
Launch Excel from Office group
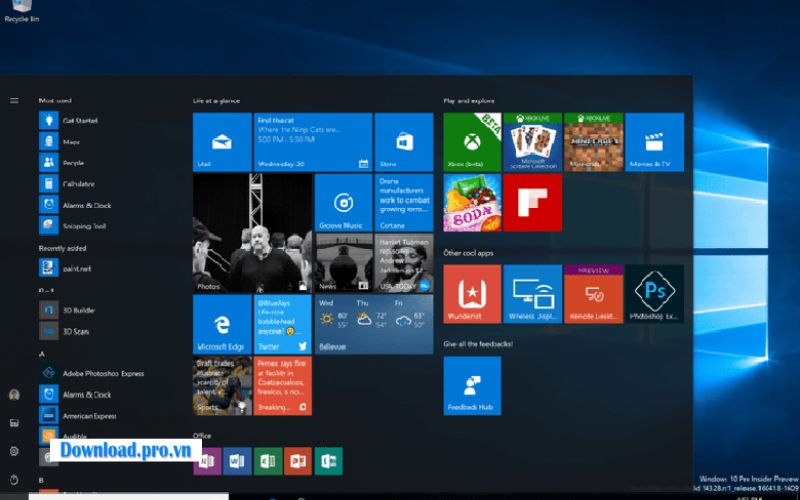click(268, 461)
